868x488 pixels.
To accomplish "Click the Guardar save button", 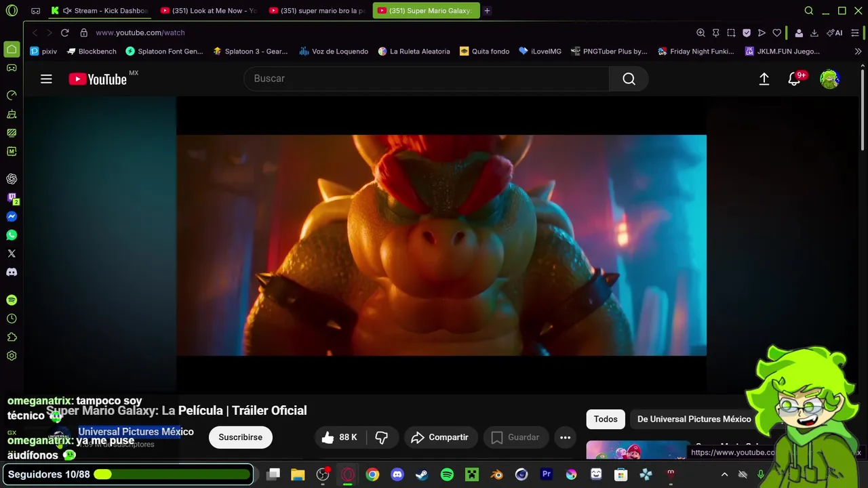I will [x=515, y=437].
